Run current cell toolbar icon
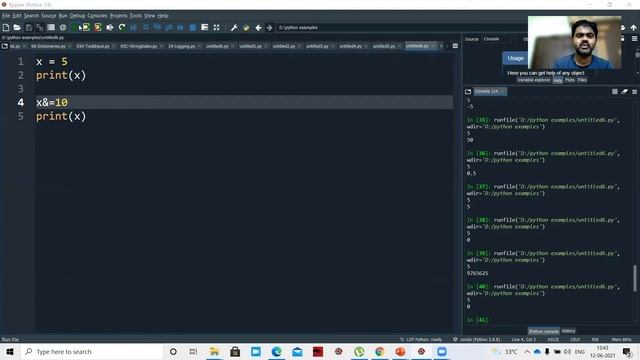This screenshot has height=360, width=640. [86, 27]
